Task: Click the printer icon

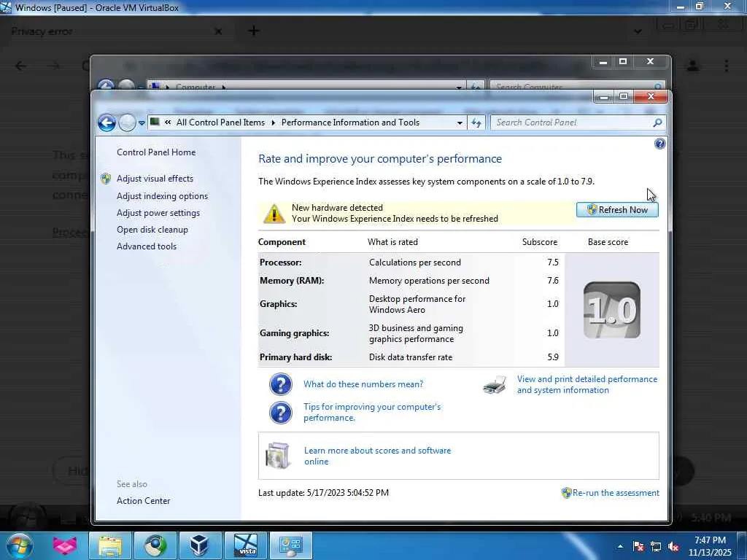Action: 495,385
